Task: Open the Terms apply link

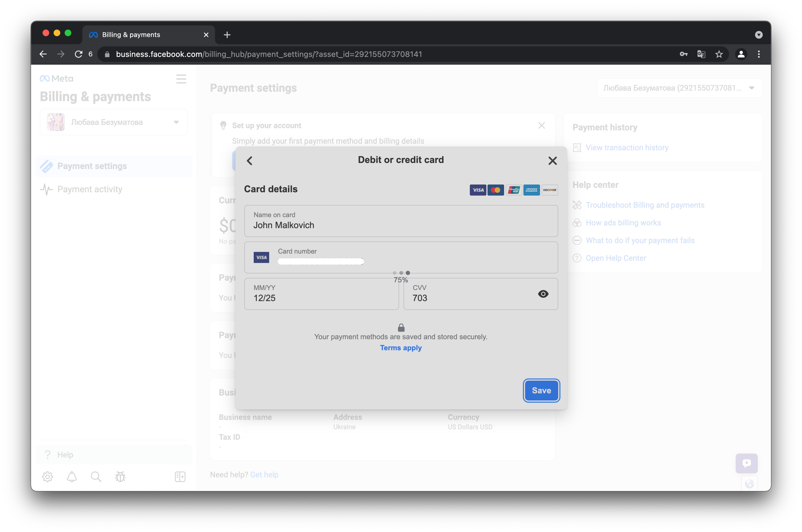Action: pos(401,348)
